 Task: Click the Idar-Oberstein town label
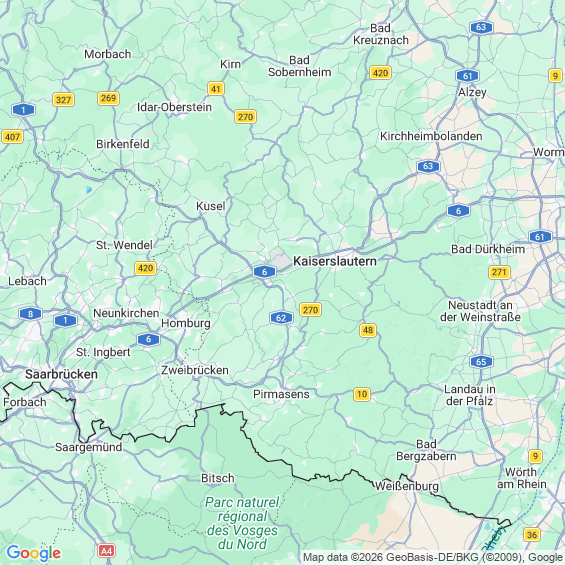(174, 107)
